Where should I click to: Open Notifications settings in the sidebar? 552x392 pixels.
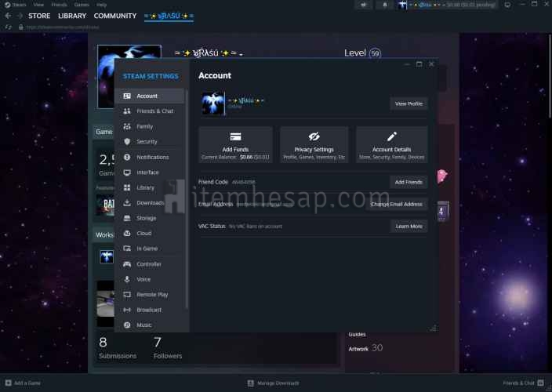tap(152, 157)
